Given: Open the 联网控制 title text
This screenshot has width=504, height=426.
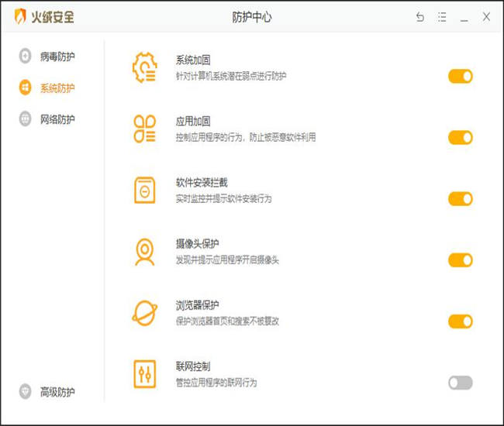Looking at the screenshot, I should 193,366.
